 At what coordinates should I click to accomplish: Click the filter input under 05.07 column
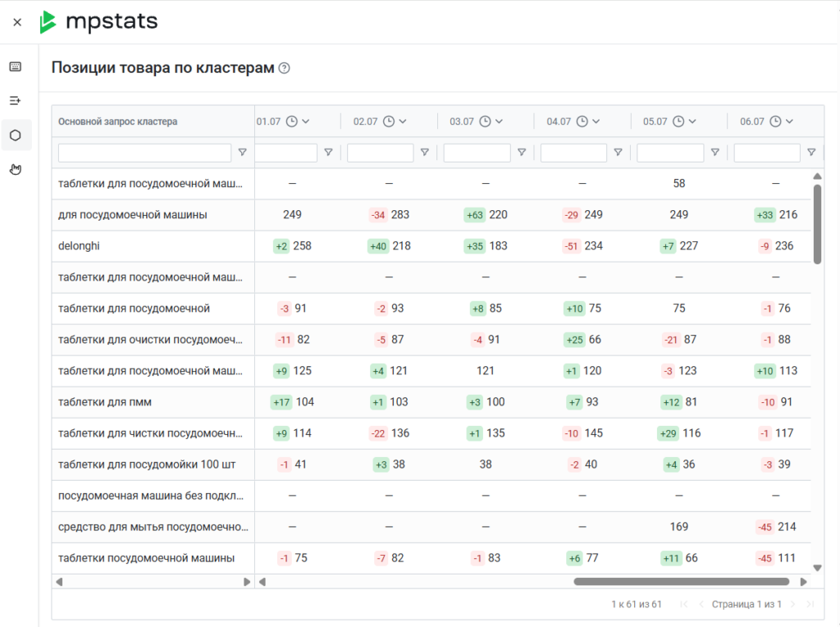click(670, 153)
